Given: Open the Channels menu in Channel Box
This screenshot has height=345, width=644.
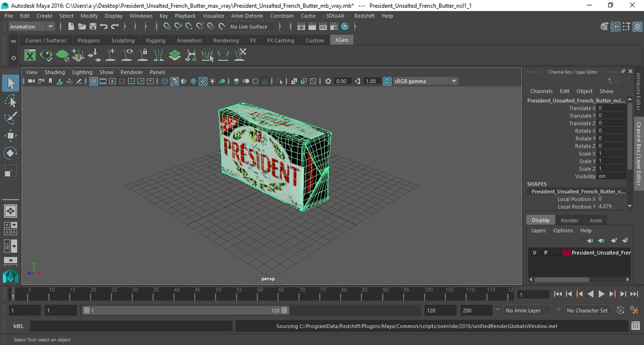Looking at the screenshot, I should point(541,91).
